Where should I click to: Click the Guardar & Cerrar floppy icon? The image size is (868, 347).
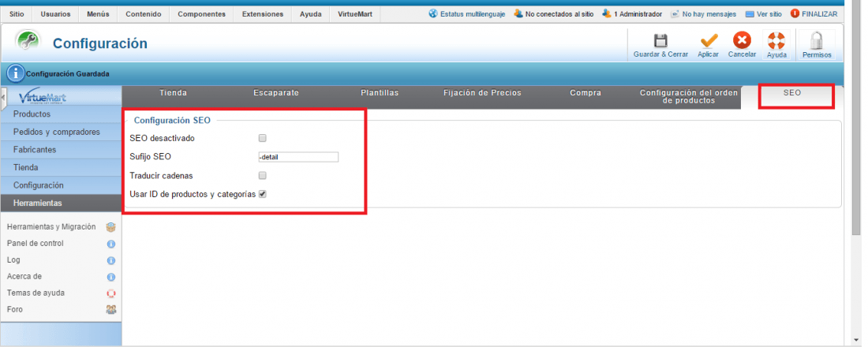tap(660, 41)
